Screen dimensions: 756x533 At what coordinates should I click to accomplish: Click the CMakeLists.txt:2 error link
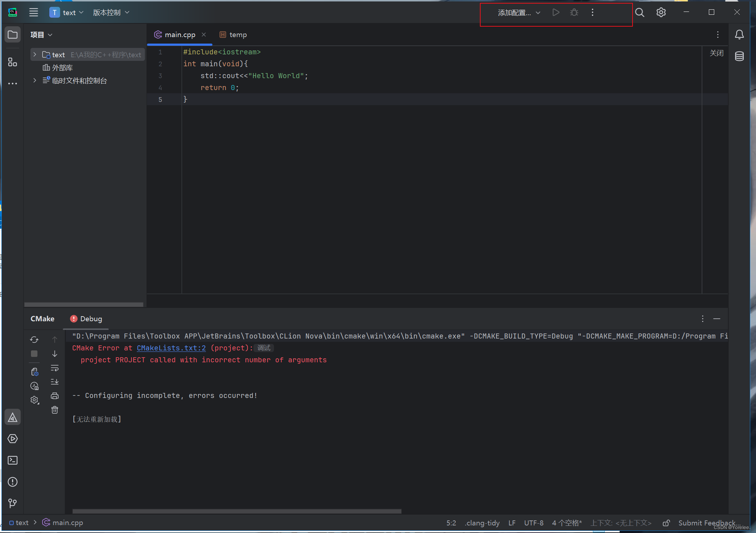[x=171, y=348]
